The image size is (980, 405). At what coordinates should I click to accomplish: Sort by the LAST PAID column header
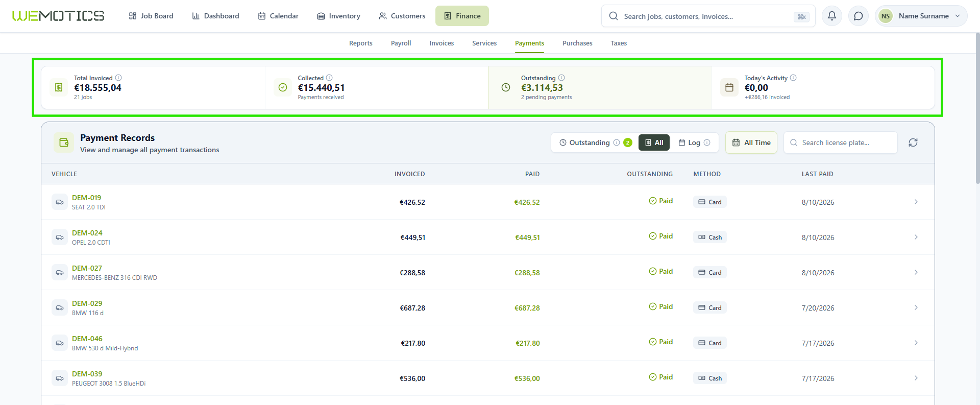coord(817,174)
